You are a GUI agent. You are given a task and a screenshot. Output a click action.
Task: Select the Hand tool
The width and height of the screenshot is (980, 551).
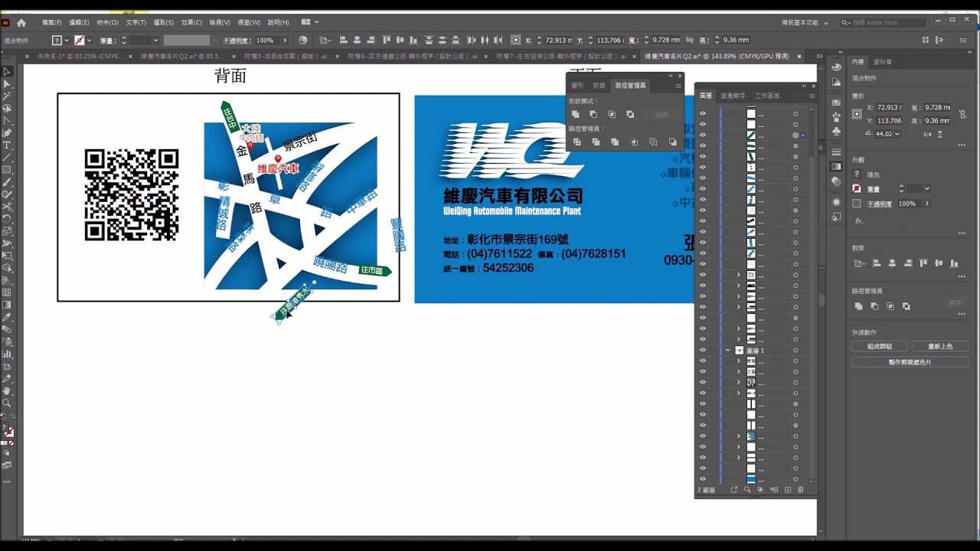coord(7,390)
